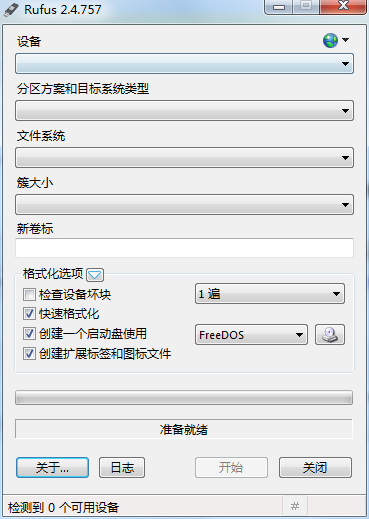The height and width of the screenshot is (519, 369).
Task: Click the Rufus USB icon in title bar
Action: click(11, 9)
